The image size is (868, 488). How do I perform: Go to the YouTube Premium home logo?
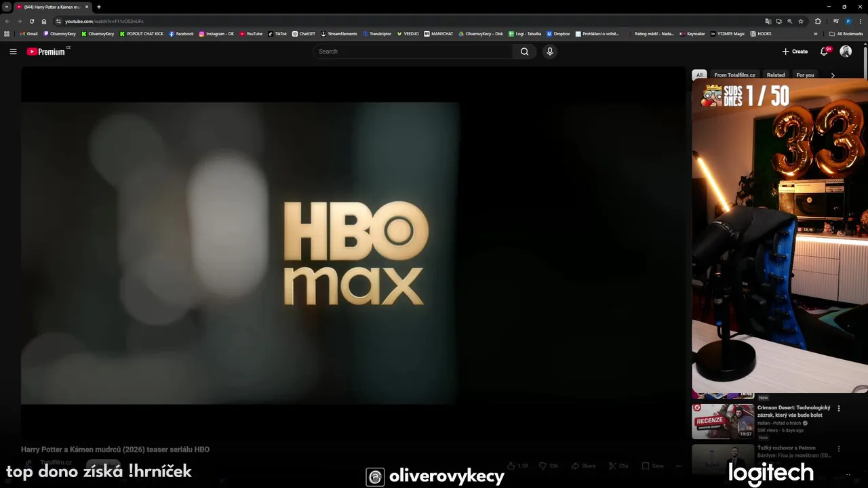(x=47, y=52)
